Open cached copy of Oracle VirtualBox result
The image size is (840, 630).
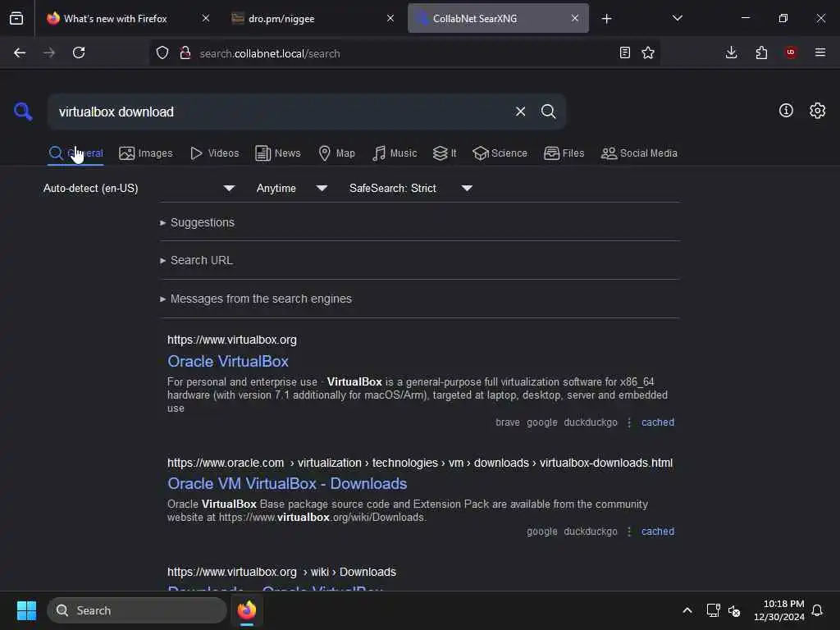coord(657,422)
